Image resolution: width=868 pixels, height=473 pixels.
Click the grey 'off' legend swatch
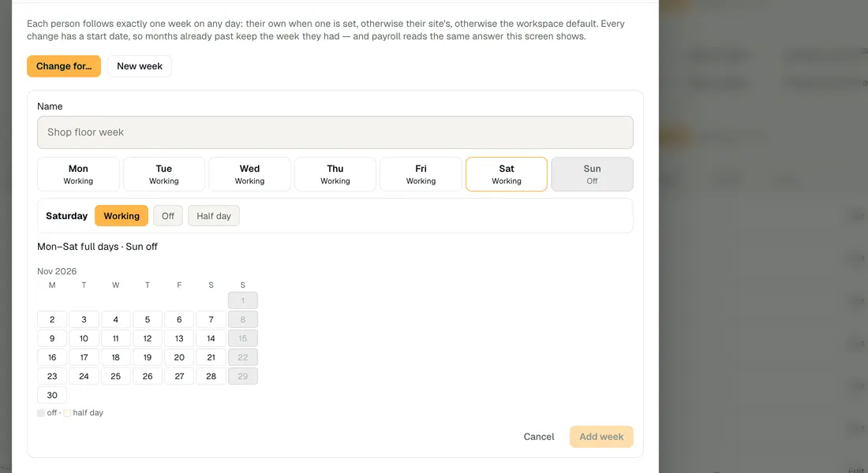click(x=41, y=413)
